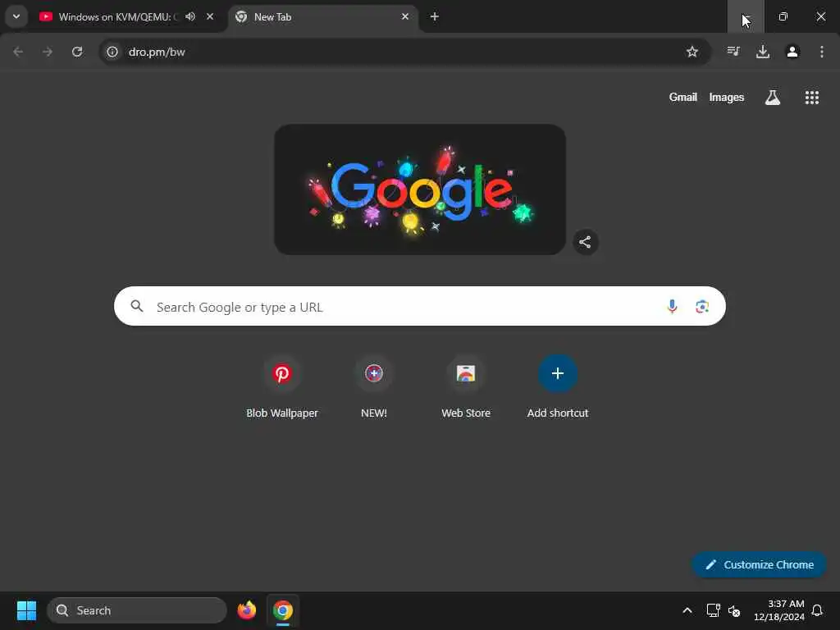The height and width of the screenshot is (630, 840).
Task: Open the network status tray icon
Action: tap(713, 610)
